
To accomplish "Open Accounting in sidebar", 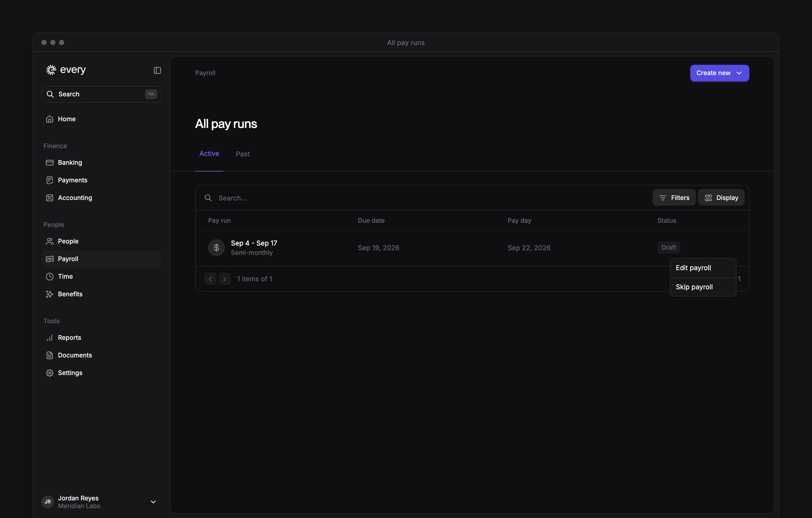I will point(101,198).
